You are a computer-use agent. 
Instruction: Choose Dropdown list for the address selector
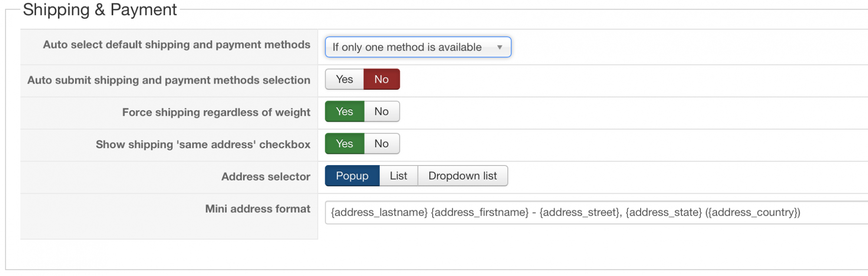[x=463, y=176]
